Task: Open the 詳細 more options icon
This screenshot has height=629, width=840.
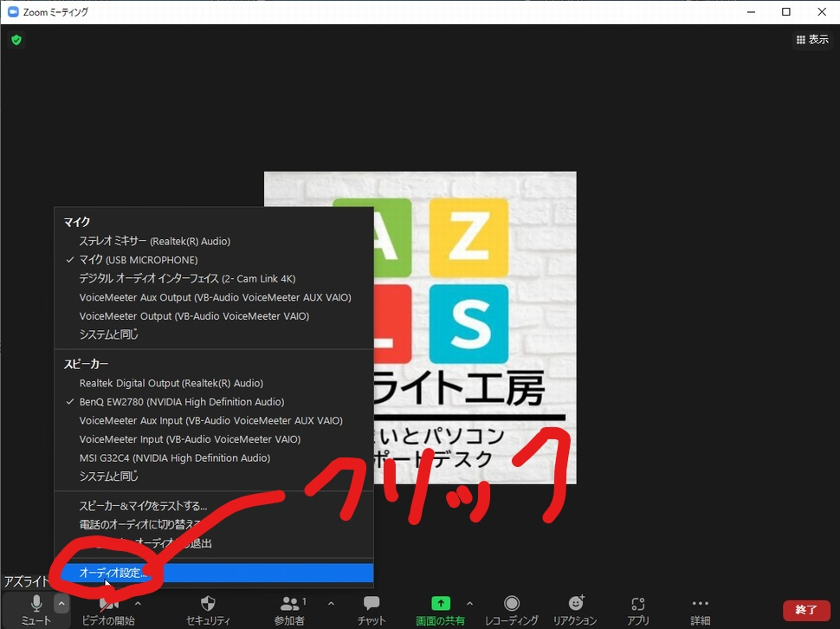Action: [x=701, y=604]
